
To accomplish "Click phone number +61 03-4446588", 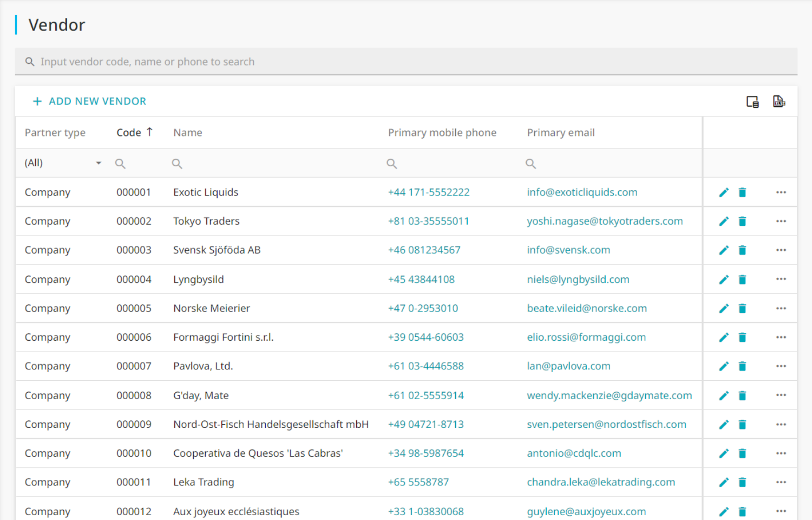I will tap(426, 366).
